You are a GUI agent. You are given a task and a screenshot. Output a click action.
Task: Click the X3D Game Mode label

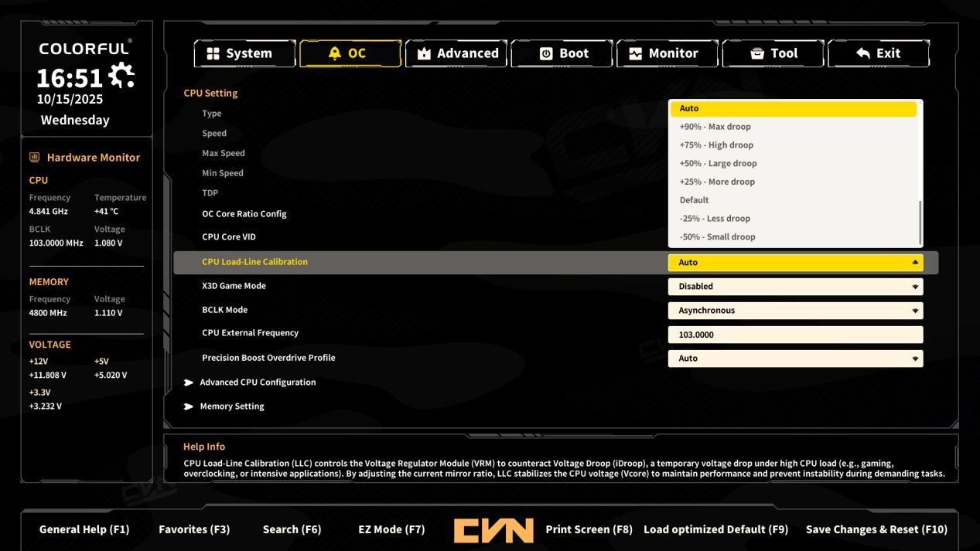pyautogui.click(x=234, y=286)
